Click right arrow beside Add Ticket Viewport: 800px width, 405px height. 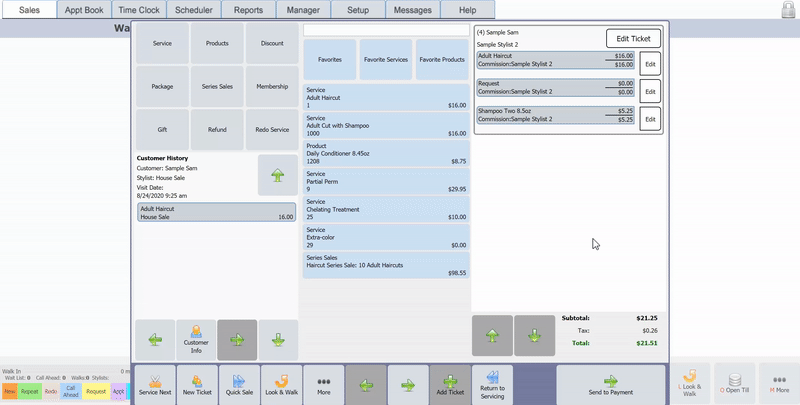408,385
